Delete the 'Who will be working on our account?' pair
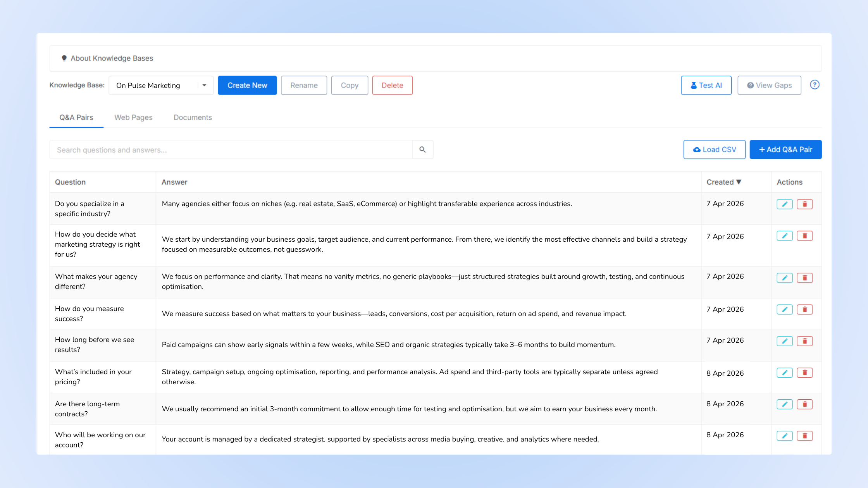This screenshot has width=868, height=488. click(805, 435)
